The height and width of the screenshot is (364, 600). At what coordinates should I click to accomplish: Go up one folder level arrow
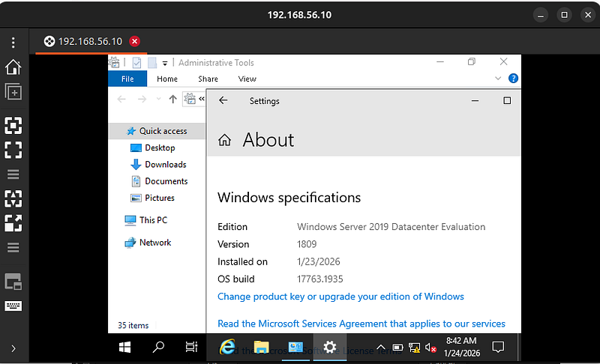pos(173,100)
